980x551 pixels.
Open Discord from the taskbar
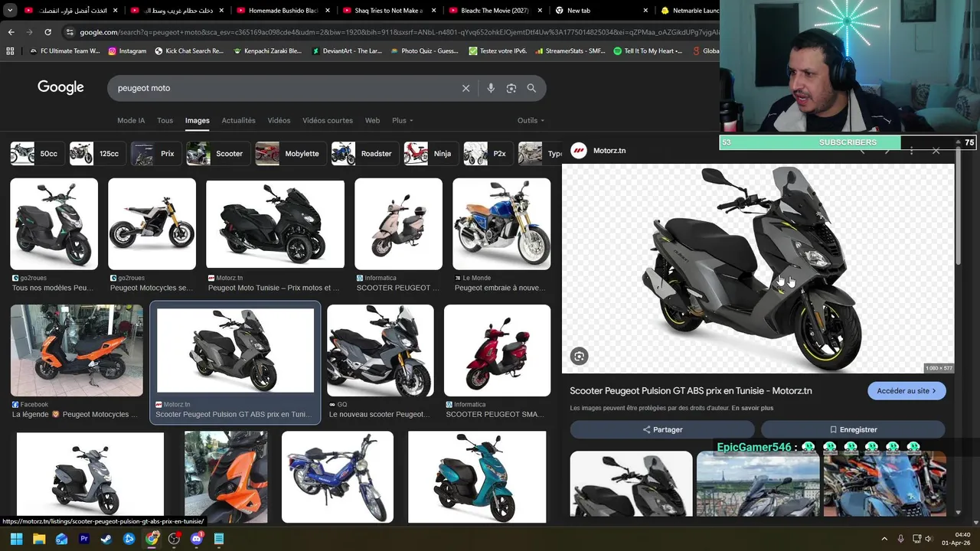pos(197,539)
